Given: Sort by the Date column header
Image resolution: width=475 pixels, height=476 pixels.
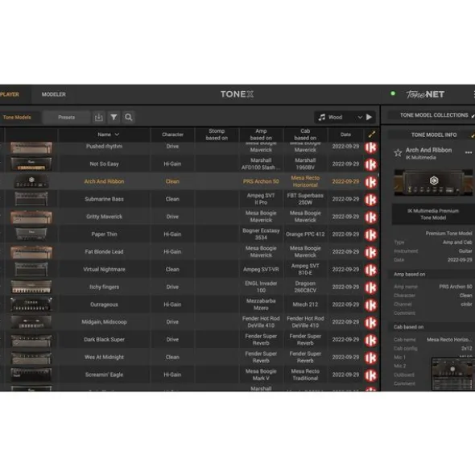Looking at the screenshot, I should tap(345, 135).
